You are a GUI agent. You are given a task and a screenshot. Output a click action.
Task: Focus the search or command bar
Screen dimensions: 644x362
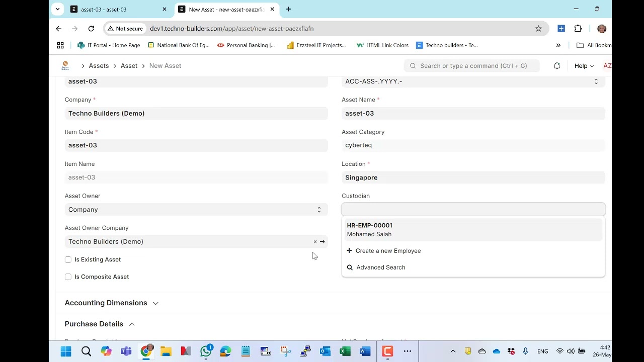(471, 66)
